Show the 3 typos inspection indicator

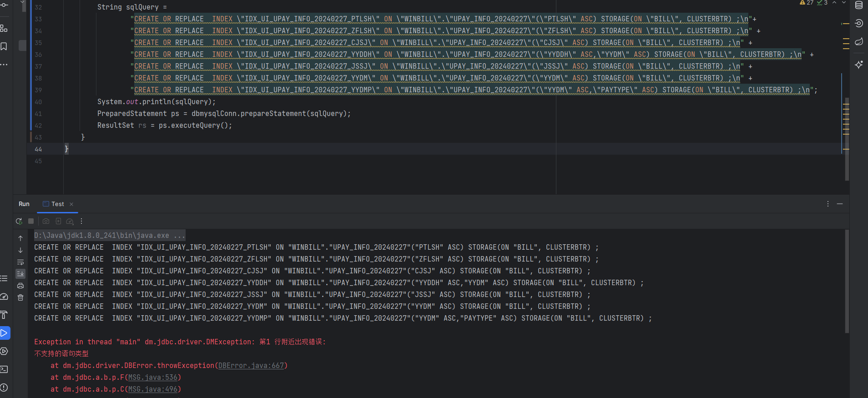point(822,3)
